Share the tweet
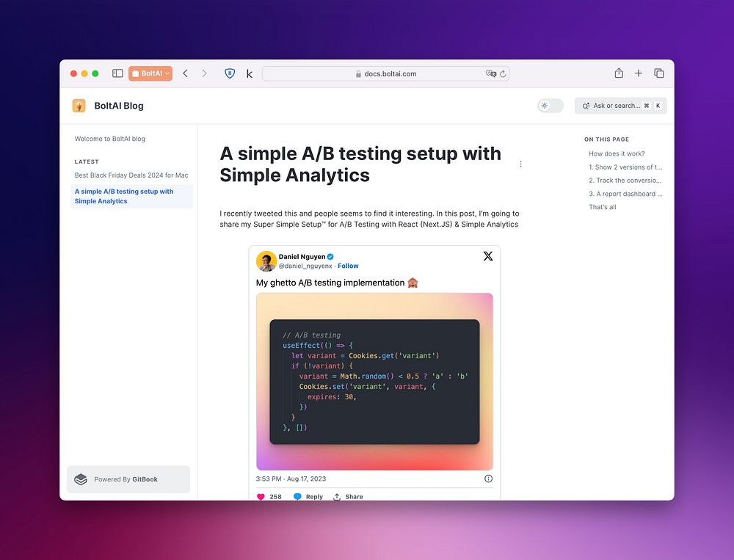Screen dimensions: 734x560 pos(348,497)
